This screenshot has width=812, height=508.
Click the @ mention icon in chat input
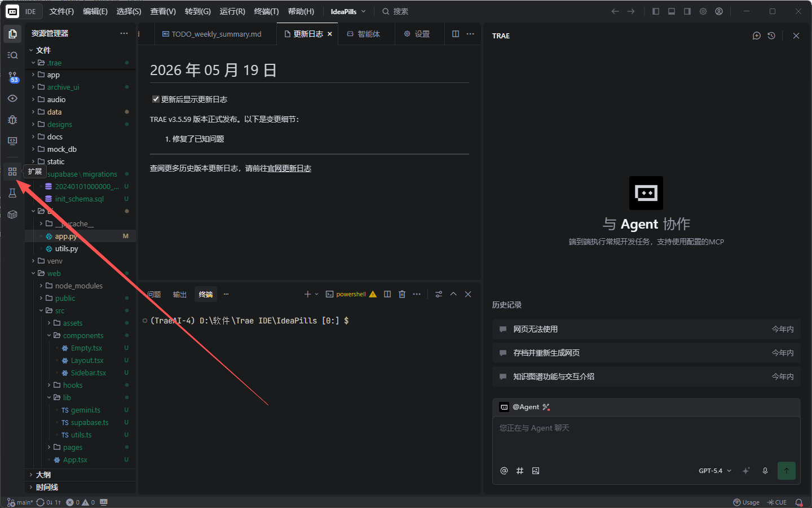[504, 471]
